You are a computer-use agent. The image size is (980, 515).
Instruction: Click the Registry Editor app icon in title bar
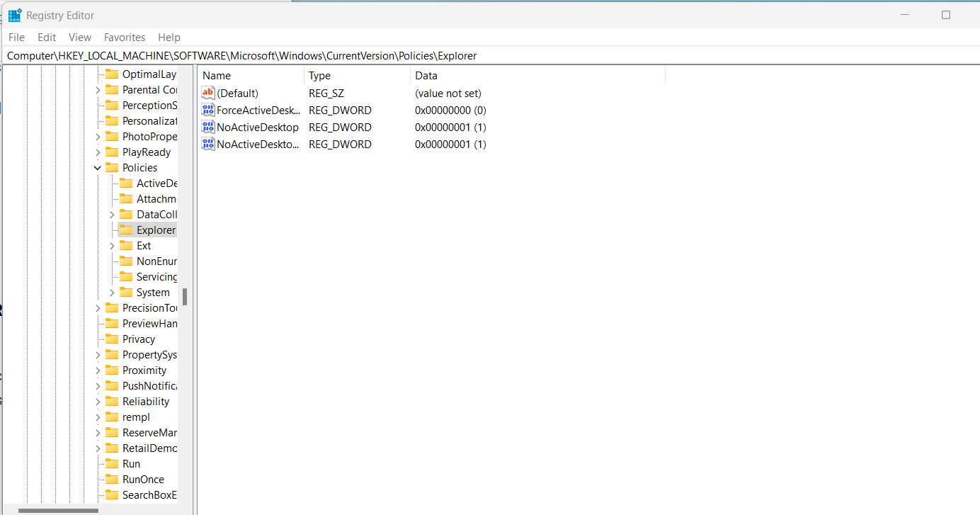(14, 15)
